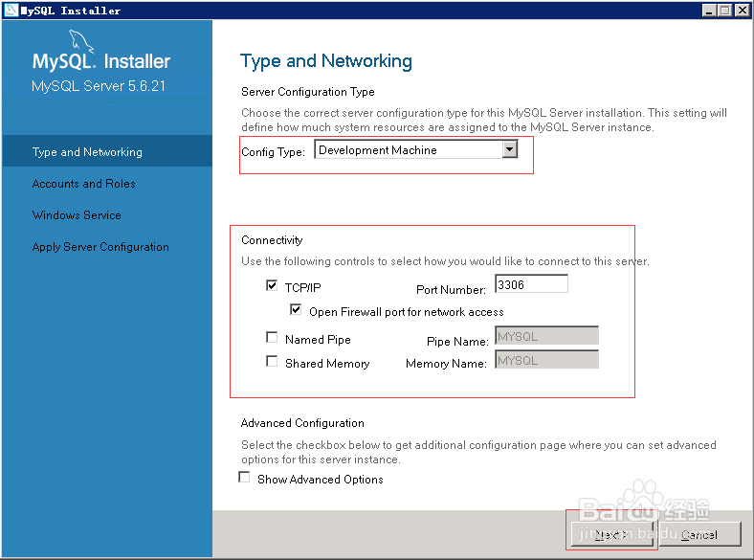
Task: Click the Next button
Action: click(x=612, y=534)
